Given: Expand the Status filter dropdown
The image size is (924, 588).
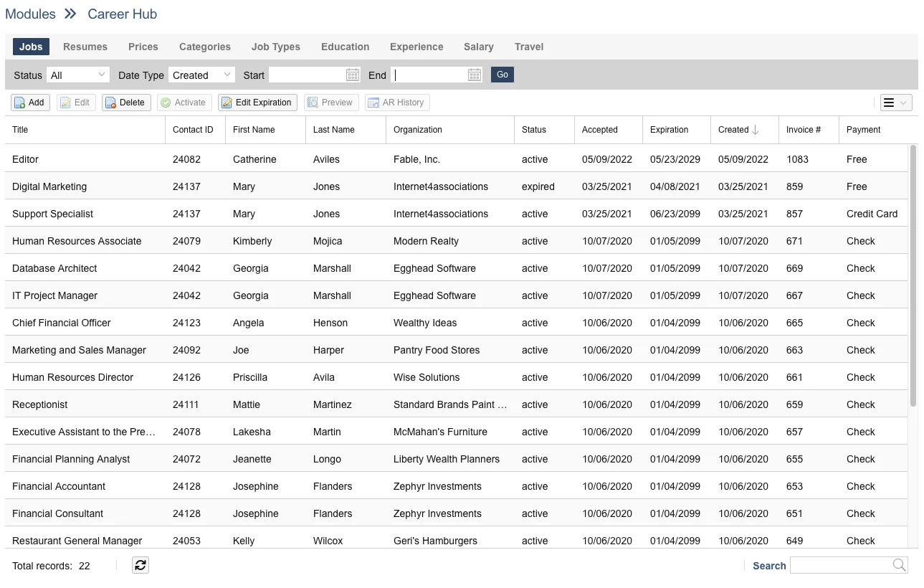Looking at the screenshot, I should tap(77, 75).
